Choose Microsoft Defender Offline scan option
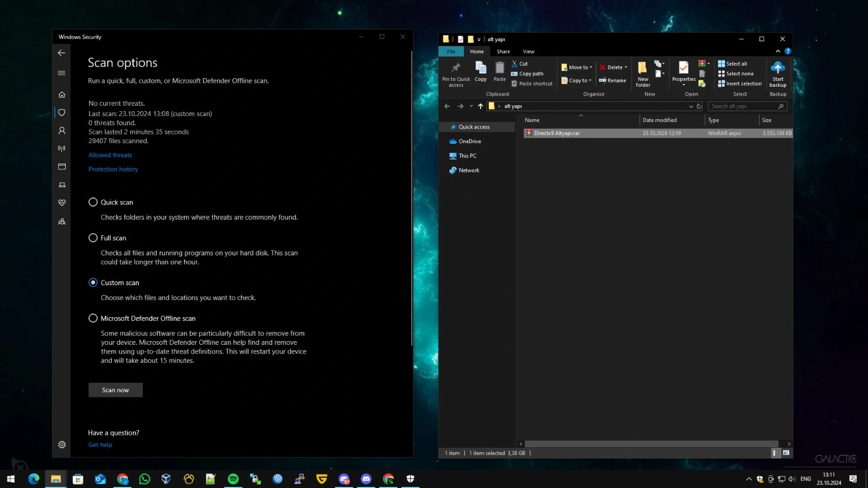This screenshot has width=868, height=488. tap(93, 318)
